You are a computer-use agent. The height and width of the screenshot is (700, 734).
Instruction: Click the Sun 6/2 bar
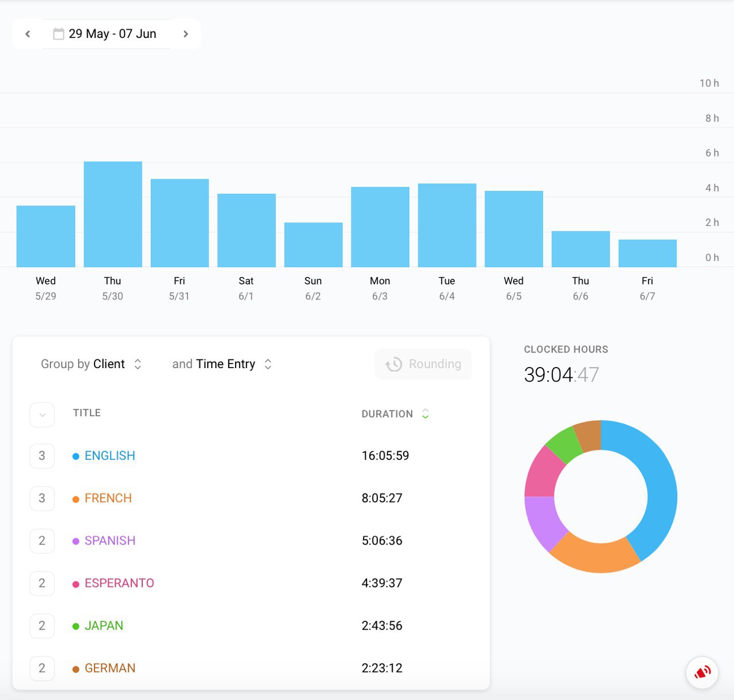click(314, 245)
